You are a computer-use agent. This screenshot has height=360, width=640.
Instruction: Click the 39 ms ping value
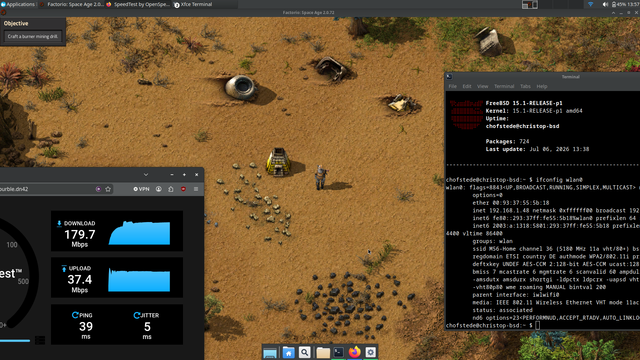(x=86, y=327)
